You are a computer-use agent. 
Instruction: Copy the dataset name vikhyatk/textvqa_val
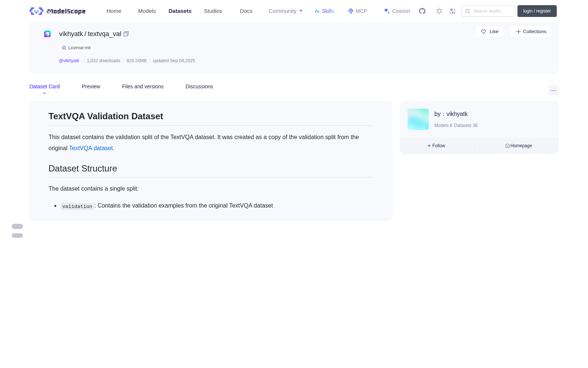point(126,34)
